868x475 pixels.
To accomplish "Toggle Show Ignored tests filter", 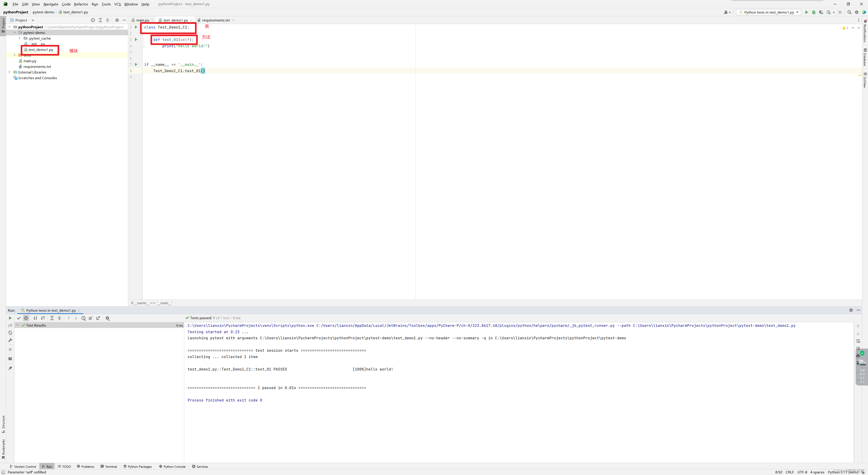I will pos(26,318).
